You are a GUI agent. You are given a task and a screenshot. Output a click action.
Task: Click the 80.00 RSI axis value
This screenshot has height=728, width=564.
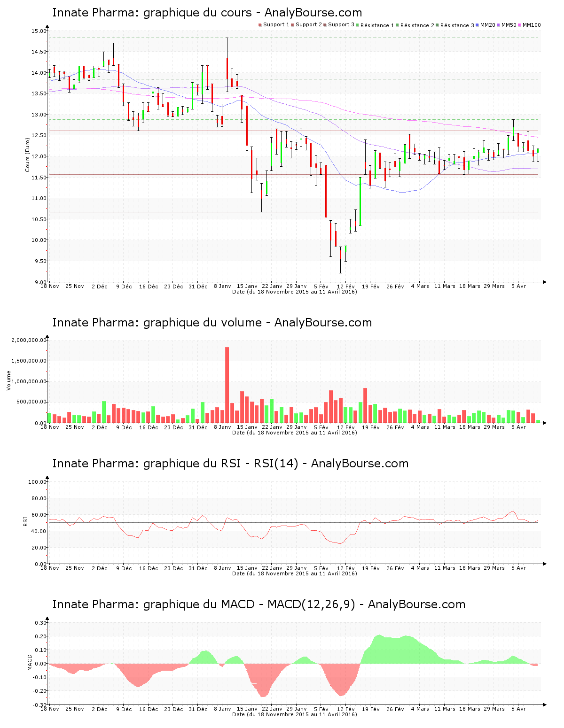click(x=39, y=498)
